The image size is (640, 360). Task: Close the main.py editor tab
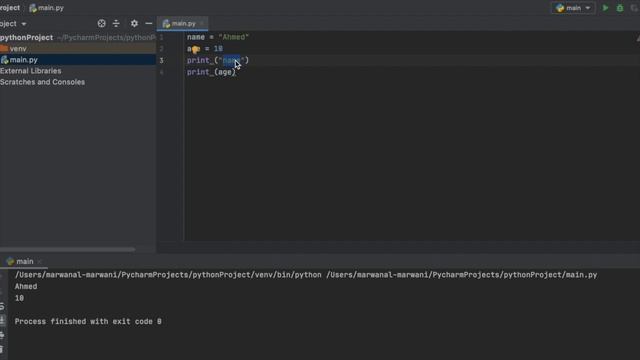pos(202,24)
